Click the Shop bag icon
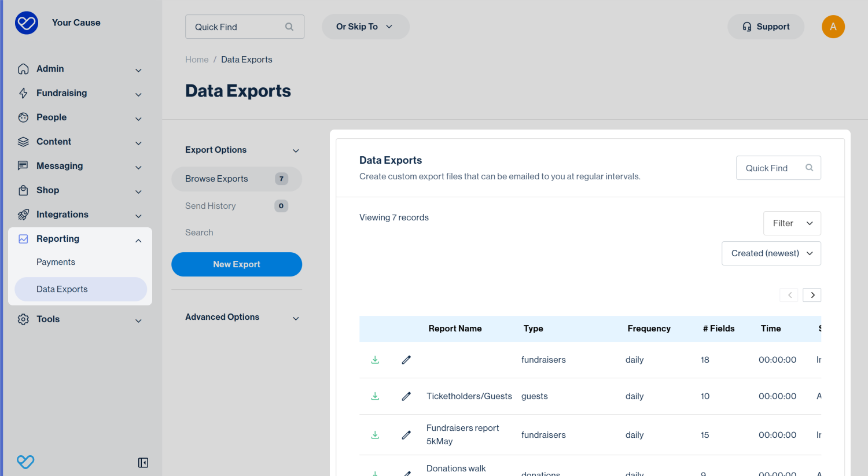Image resolution: width=868 pixels, height=476 pixels. (23, 190)
